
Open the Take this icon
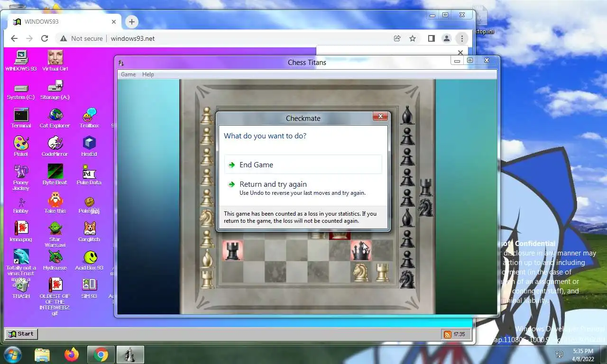(55, 203)
